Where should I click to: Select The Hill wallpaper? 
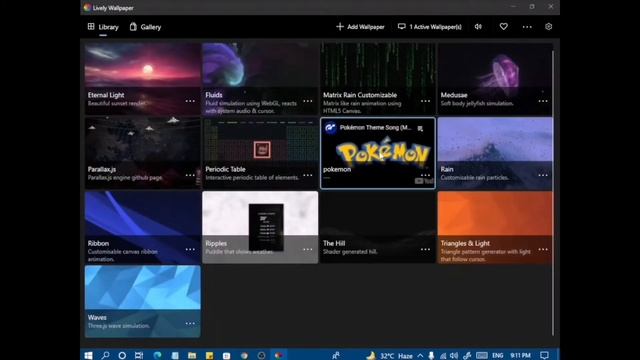[378, 228]
